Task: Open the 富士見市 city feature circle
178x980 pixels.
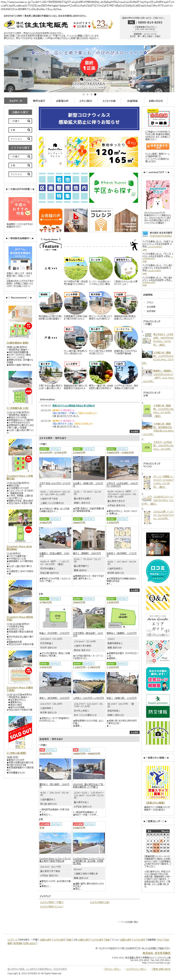Action: click(51, 372)
